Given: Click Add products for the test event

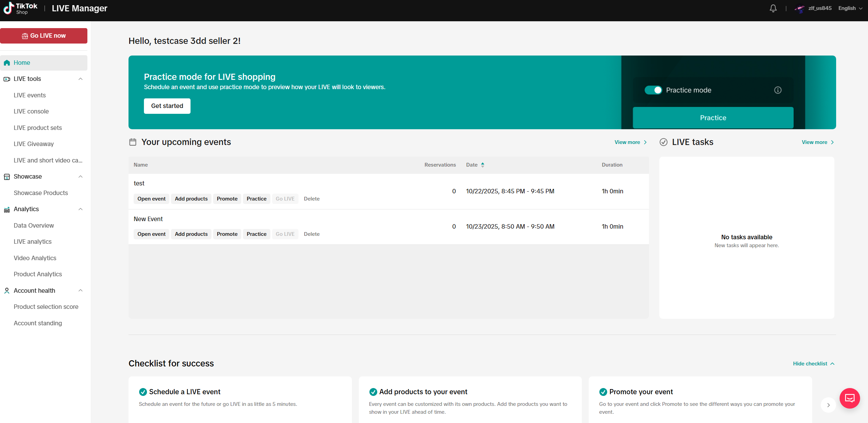Looking at the screenshot, I should (x=191, y=199).
